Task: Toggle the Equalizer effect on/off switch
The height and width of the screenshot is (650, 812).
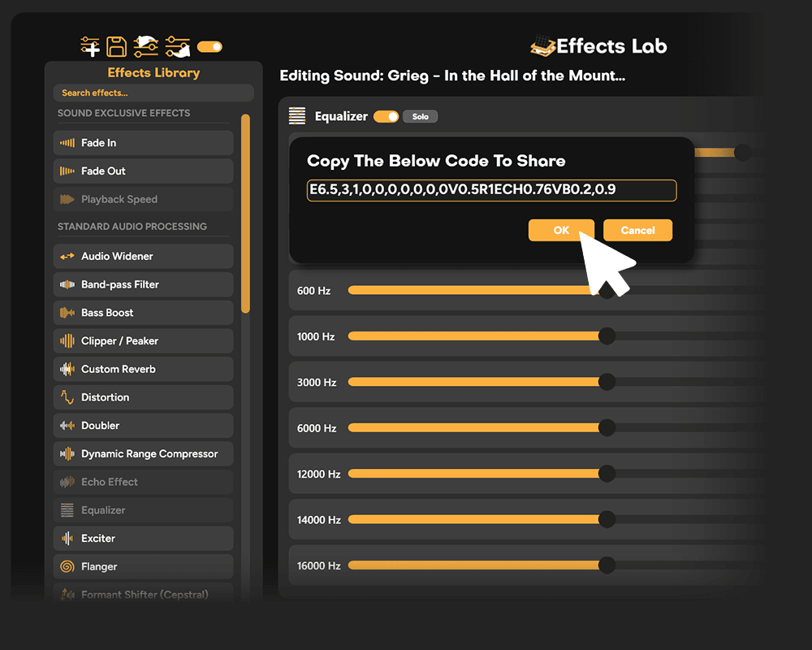Action: [x=387, y=117]
